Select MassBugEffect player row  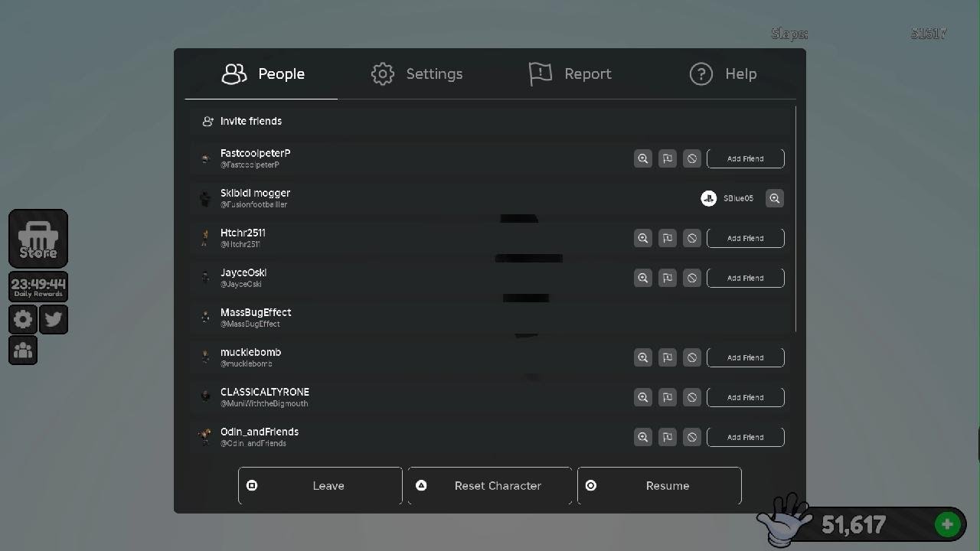point(490,318)
